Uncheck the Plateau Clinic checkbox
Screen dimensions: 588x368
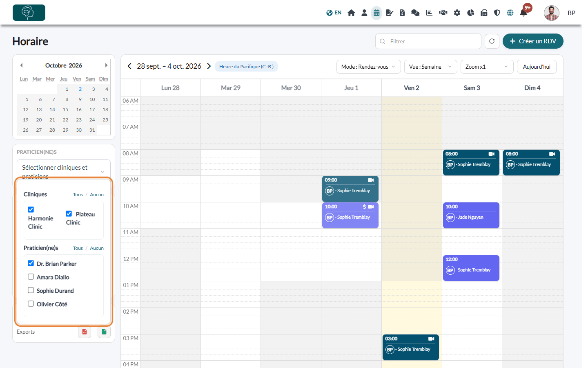(69, 213)
